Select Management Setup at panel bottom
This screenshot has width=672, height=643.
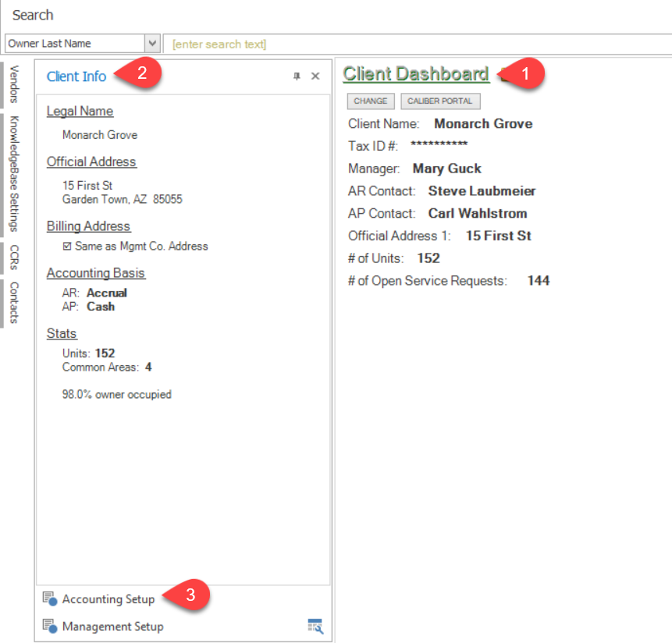pos(112,627)
